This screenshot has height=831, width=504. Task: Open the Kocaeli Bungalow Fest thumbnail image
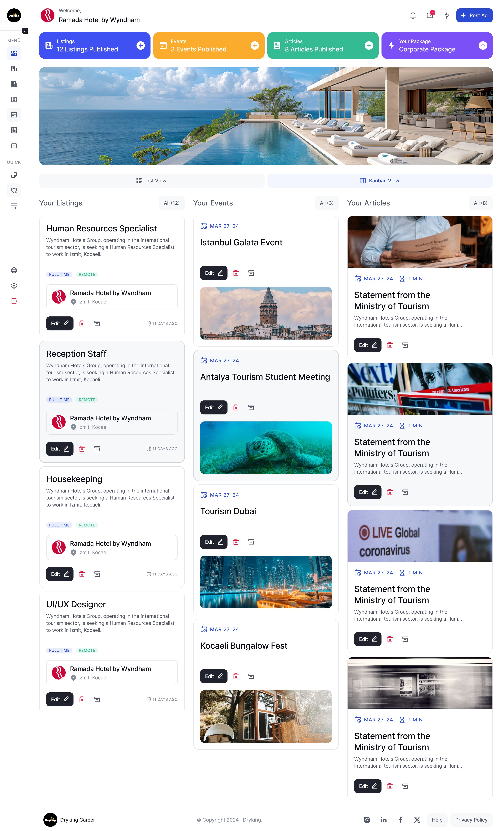[x=266, y=716]
